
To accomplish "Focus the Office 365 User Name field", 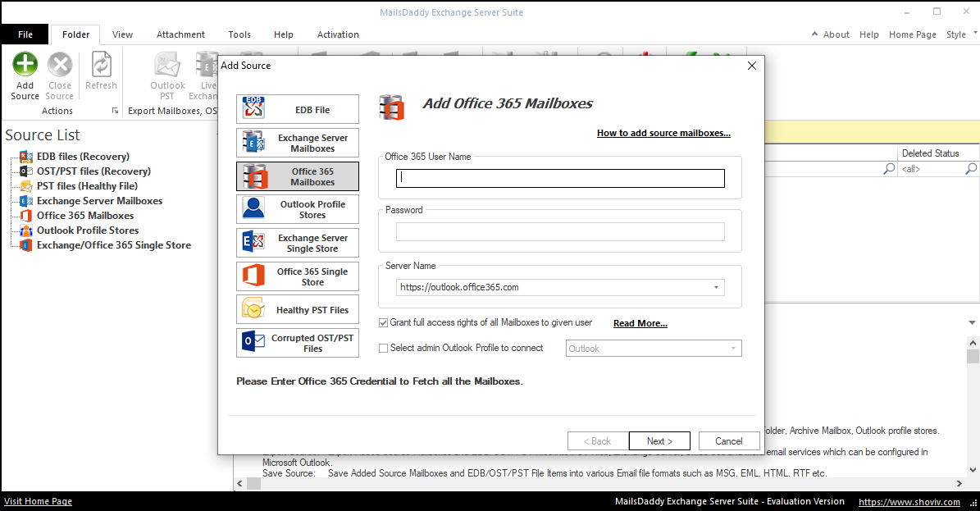I will [x=560, y=178].
